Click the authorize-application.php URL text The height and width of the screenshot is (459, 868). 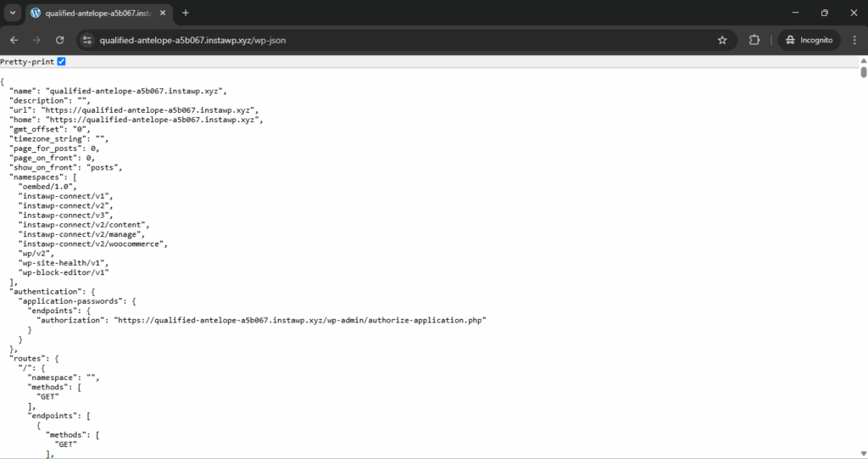click(300, 321)
